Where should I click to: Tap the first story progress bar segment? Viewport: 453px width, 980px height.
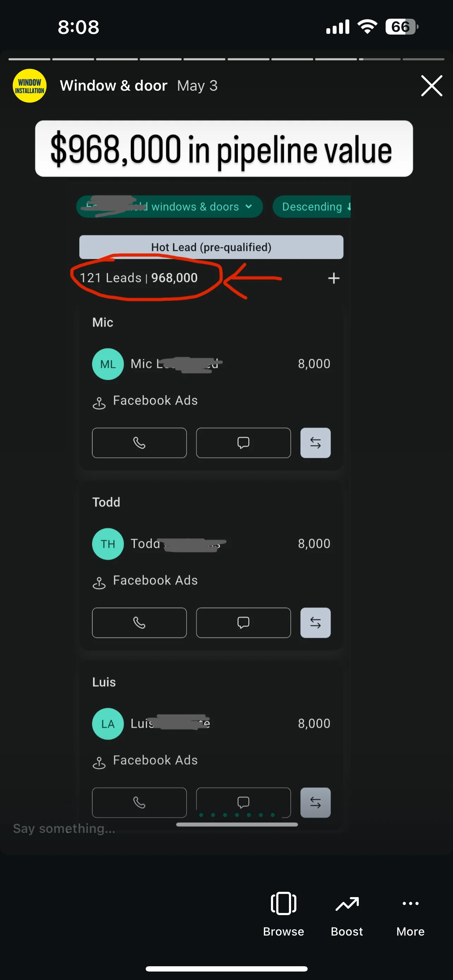pyautogui.click(x=29, y=59)
